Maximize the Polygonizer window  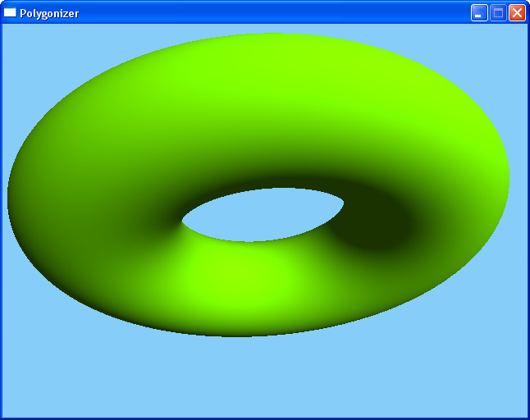click(498, 13)
